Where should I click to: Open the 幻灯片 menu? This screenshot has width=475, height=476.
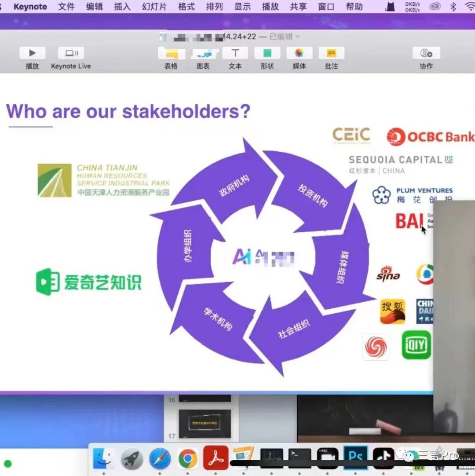point(154,7)
